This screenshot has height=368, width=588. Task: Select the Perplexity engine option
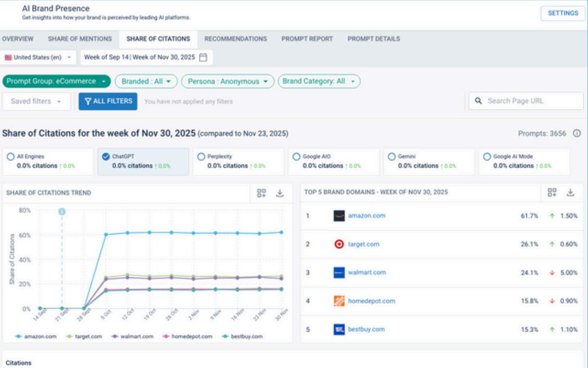point(238,161)
